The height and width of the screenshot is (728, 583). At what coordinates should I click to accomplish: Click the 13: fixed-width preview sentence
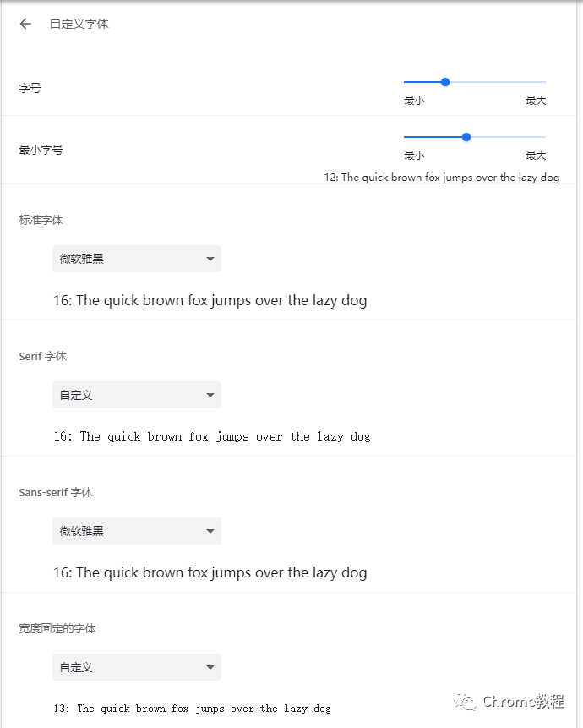coord(192,709)
